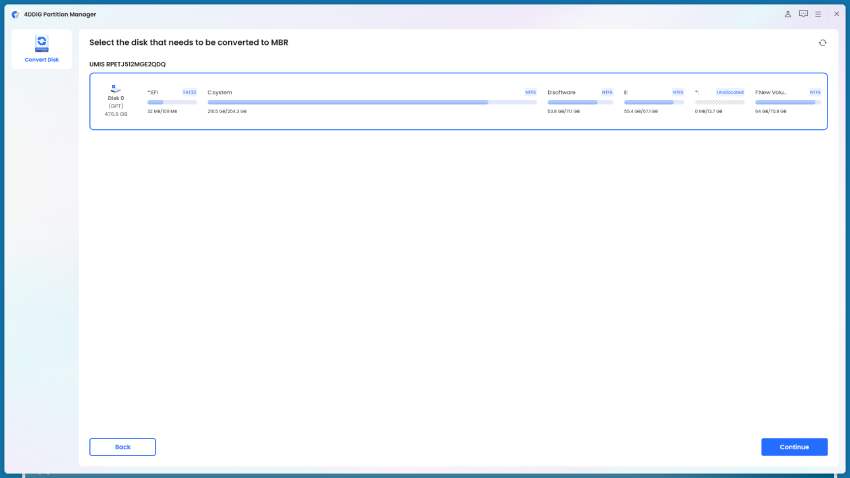Viewport: 850px width, 478px height.
Task: Click the Unallocated tag
Action: tap(730, 93)
